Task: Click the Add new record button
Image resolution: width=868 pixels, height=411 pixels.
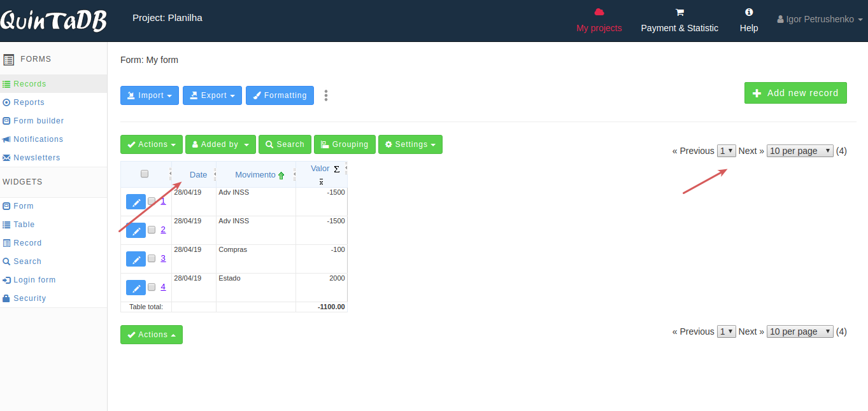Action: click(x=795, y=93)
